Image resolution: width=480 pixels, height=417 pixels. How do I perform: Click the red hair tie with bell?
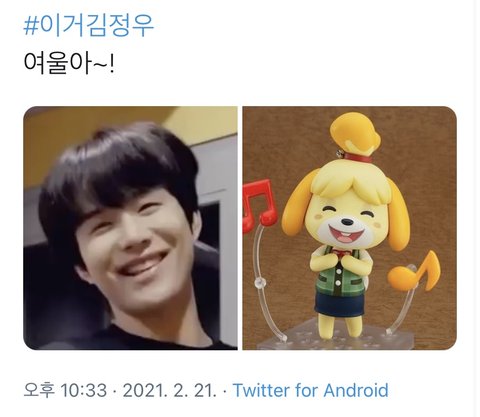click(355, 156)
